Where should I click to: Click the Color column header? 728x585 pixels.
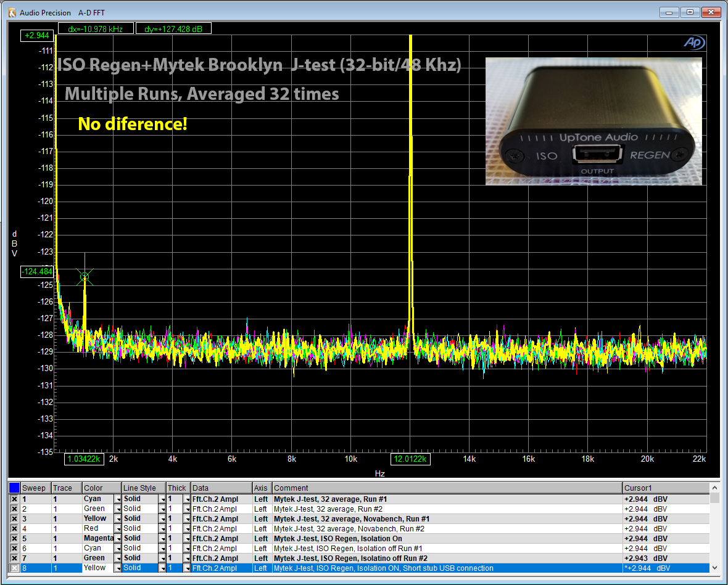(102, 488)
